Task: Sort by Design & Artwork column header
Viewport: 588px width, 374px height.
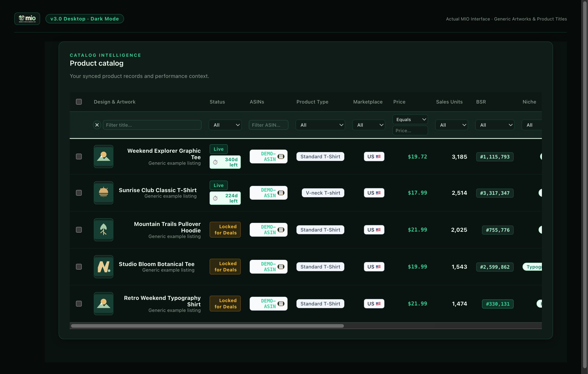Action: (114, 102)
